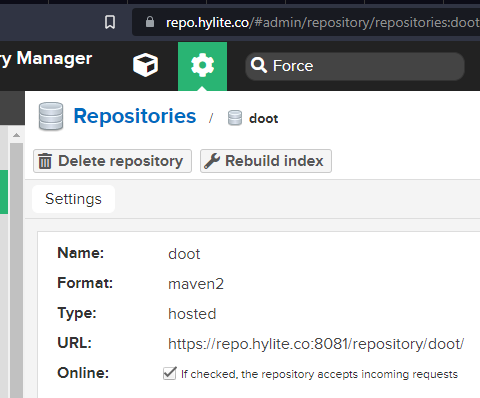Click the padlock site security icon
The width and height of the screenshot is (480, 398).
coord(150,22)
